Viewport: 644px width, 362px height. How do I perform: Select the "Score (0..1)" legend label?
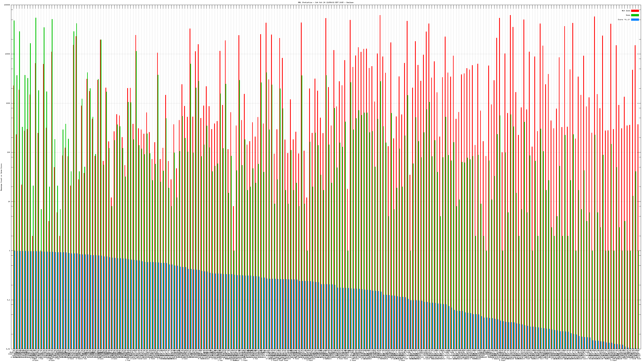tap(624, 20)
